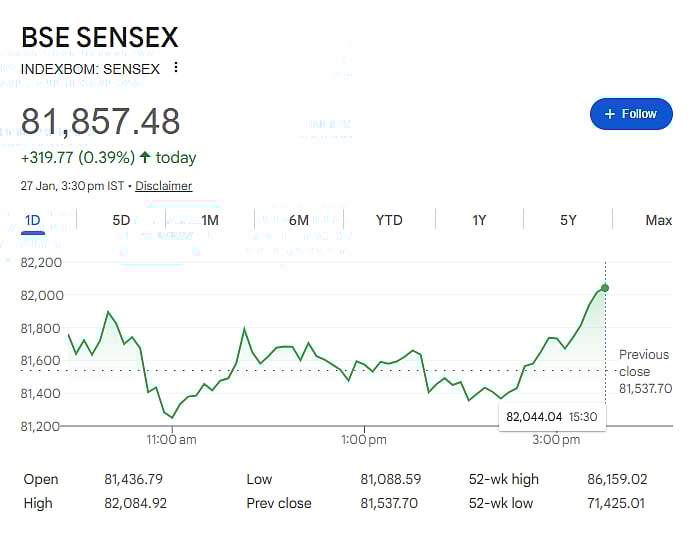Switch to the 5D chart range

click(x=121, y=220)
